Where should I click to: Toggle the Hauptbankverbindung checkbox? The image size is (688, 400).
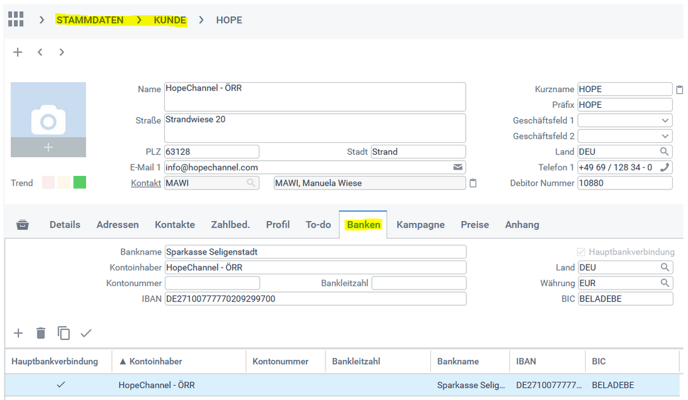coord(581,252)
